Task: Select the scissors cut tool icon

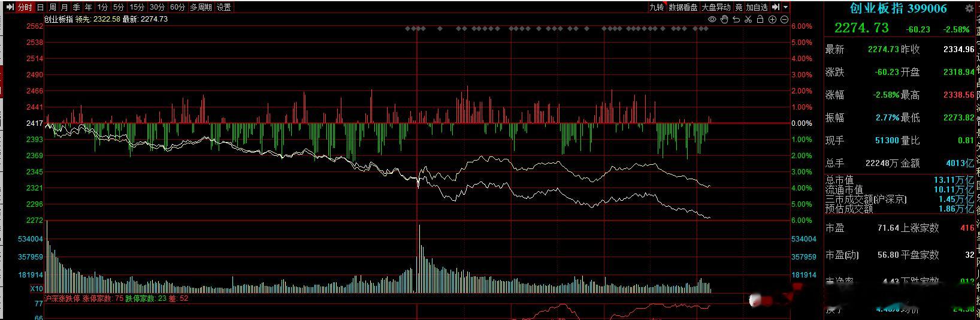Action: [748, 19]
